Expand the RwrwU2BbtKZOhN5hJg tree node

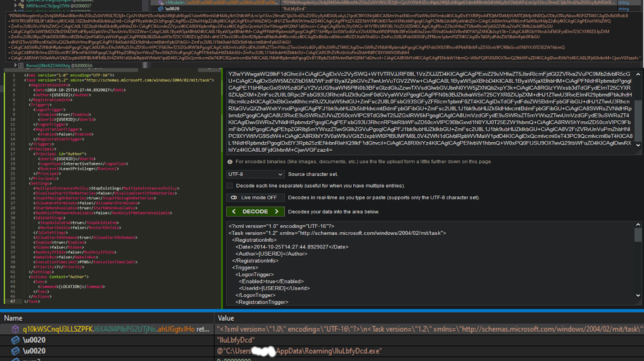click(x=15, y=66)
